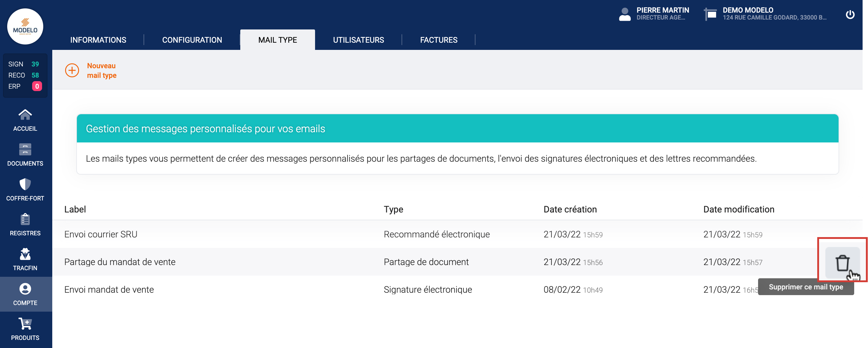Click Nouveau mail type link

click(x=102, y=71)
